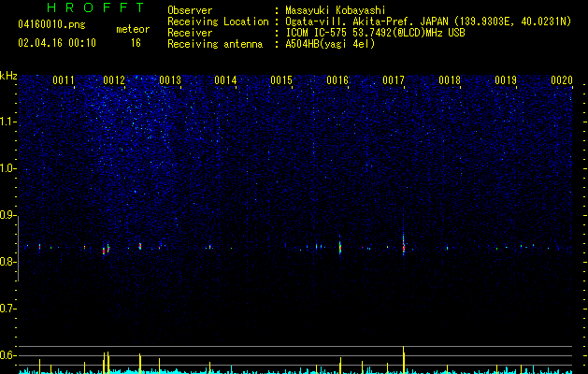Click the 0.8 kHz frequency label

pos(7,262)
